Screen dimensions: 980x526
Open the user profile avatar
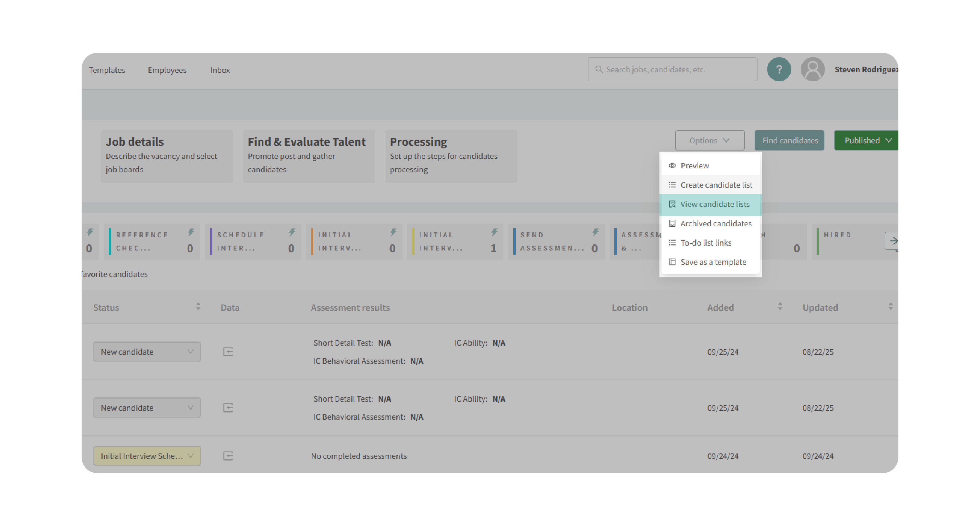[x=813, y=69]
